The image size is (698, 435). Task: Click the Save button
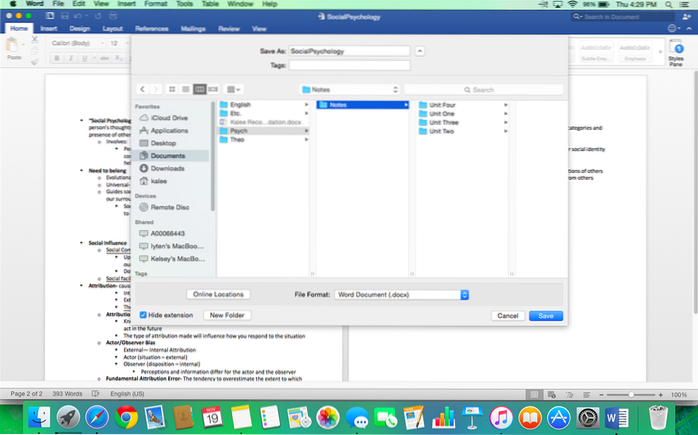[x=545, y=315]
